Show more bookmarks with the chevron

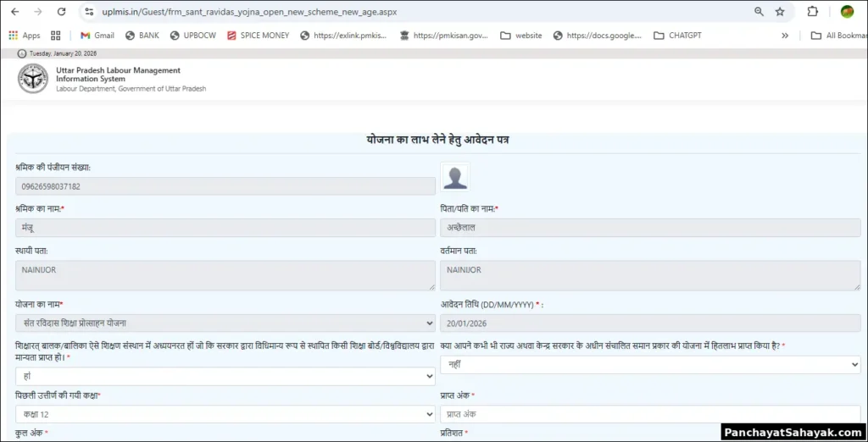784,36
